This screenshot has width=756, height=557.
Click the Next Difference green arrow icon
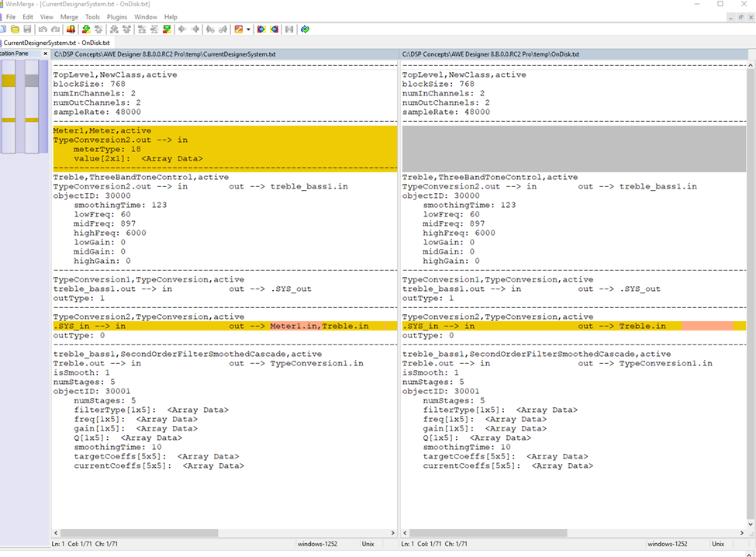coord(85,29)
